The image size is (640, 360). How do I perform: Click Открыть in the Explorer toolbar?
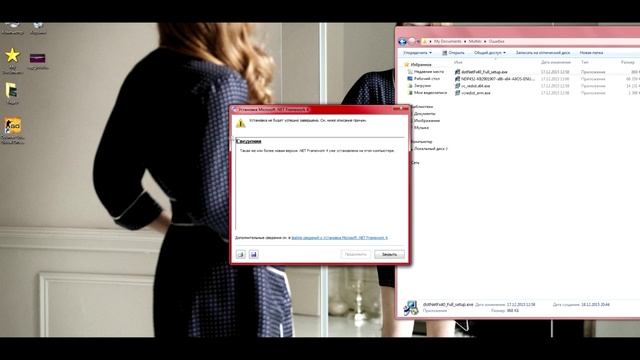453,53
